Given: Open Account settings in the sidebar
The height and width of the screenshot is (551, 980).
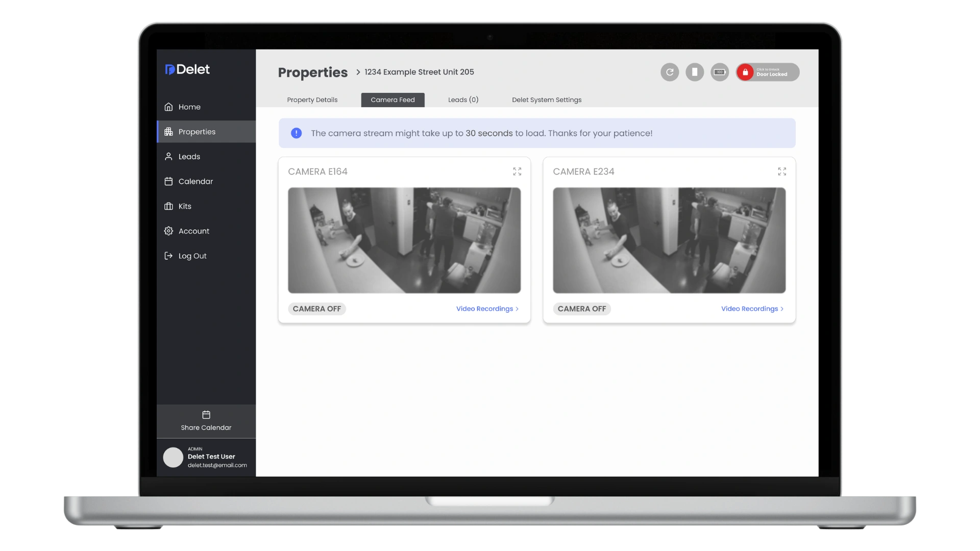Looking at the screenshot, I should tap(193, 231).
